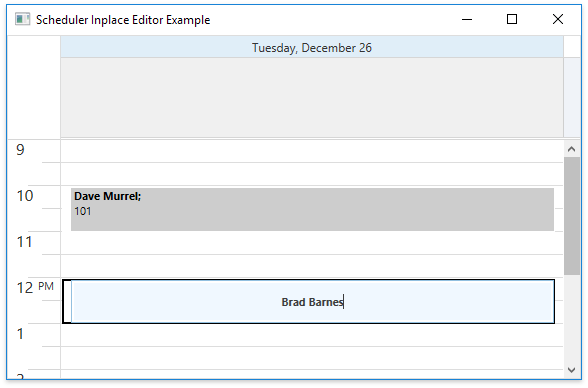
Task: Close the Scheduler Inplace Editor window
Action: [x=558, y=19]
